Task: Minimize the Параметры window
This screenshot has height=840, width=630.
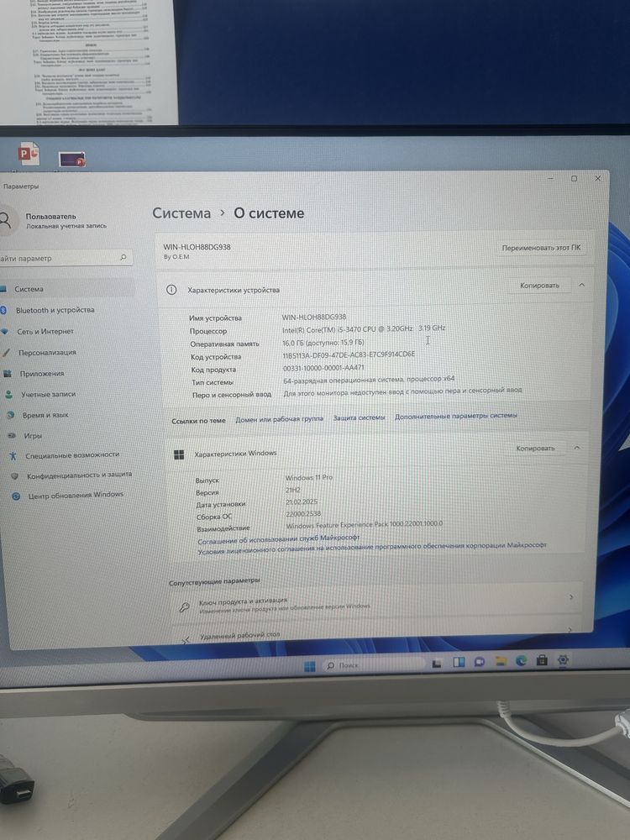Action: coord(550,178)
